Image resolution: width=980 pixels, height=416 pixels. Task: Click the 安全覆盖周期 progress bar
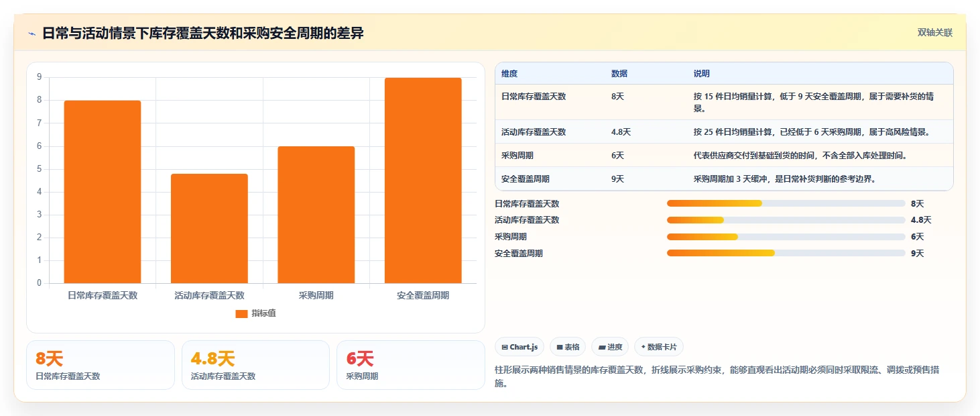tap(786, 253)
